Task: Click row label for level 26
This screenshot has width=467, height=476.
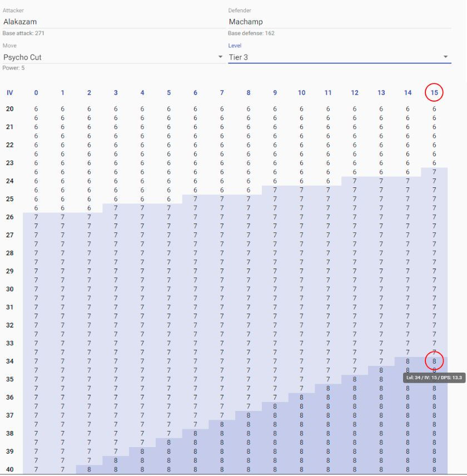Action: (9, 217)
